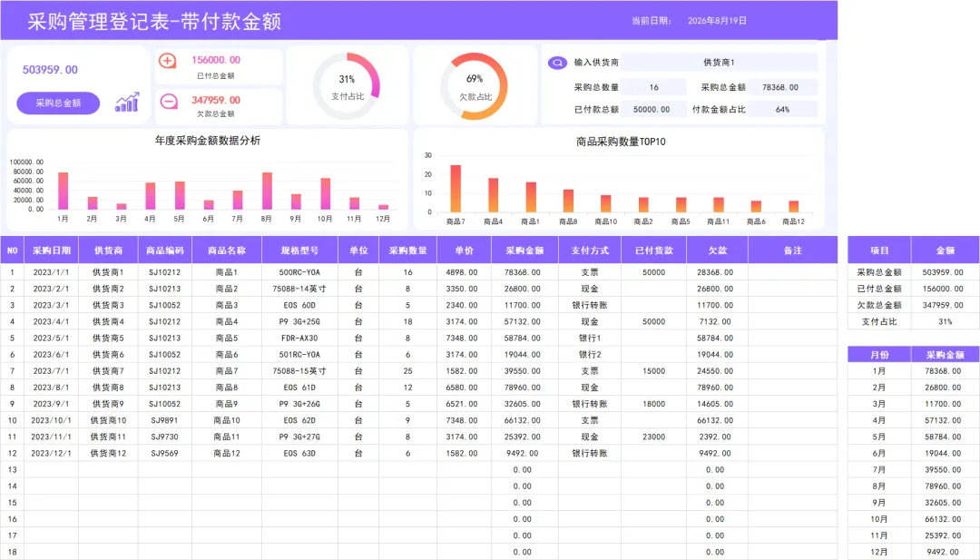This screenshot has height=560, width=980.
Task: Click the 采购日期 column header
Action: (x=52, y=251)
